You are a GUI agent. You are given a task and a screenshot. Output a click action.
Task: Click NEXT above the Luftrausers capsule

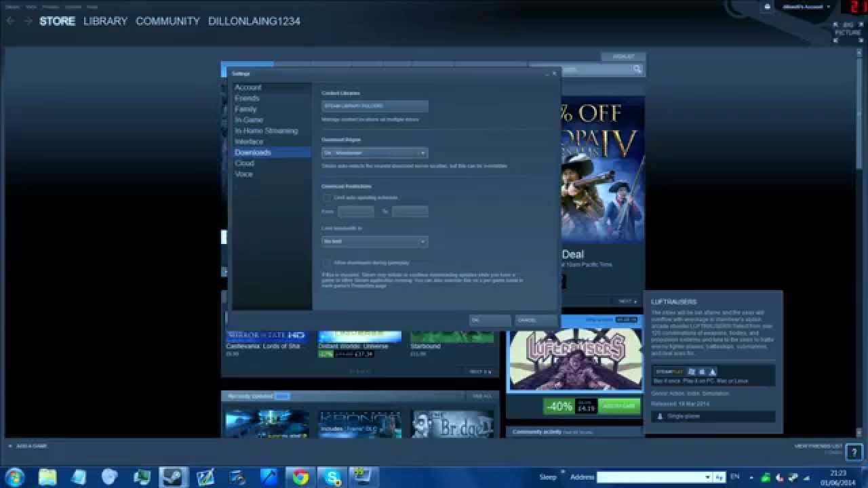tap(627, 302)
